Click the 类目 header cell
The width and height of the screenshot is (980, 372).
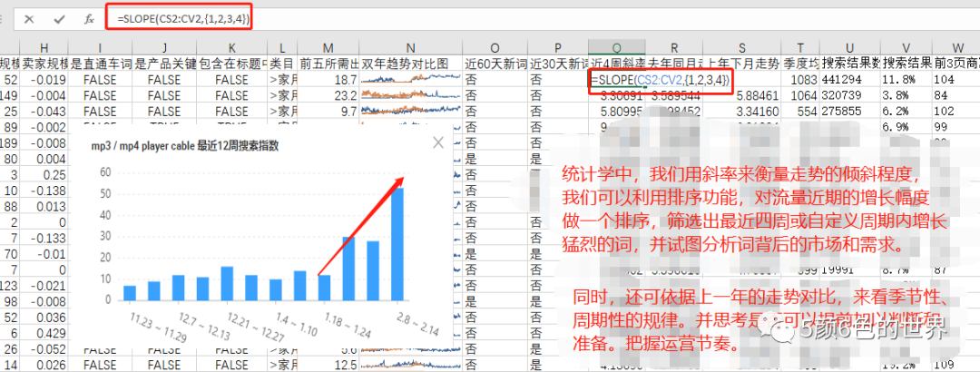pos(282,64)
